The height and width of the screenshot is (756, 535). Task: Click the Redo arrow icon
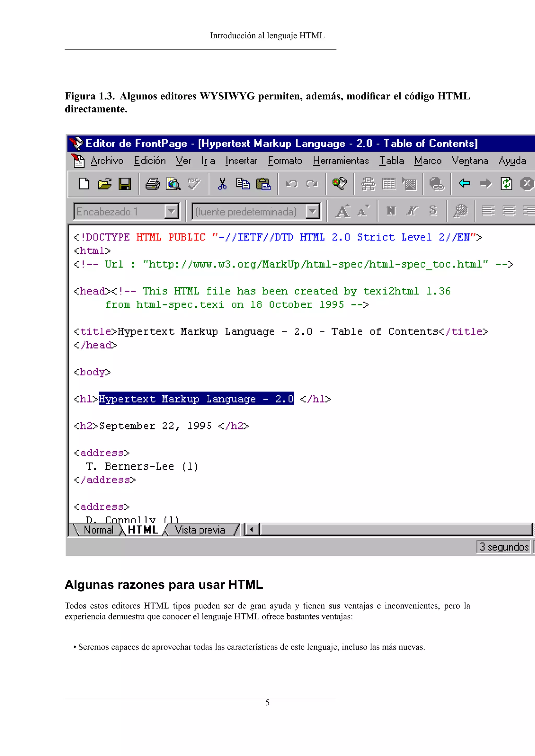pyautogui.click(x=312, y=184)
